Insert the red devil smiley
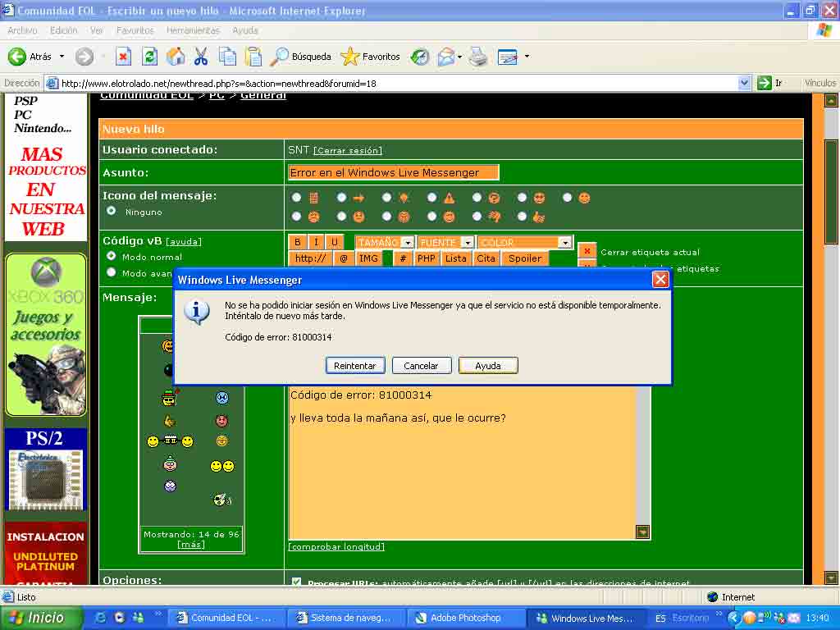840x630 pixels. coord(221,421)
